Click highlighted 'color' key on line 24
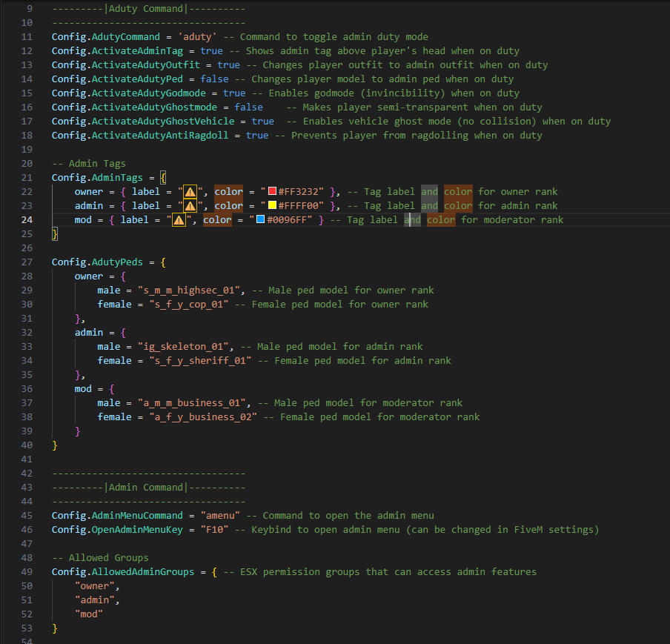 tap(217, 219)
